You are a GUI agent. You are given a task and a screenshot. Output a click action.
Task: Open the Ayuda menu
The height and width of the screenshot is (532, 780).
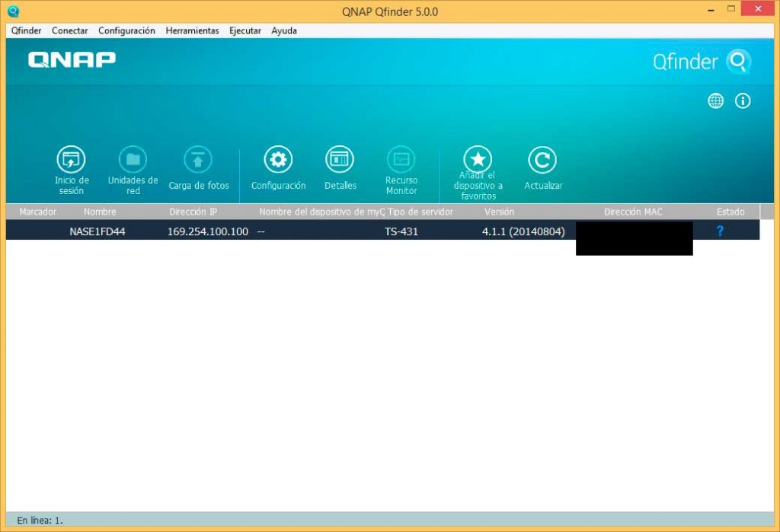click(284, 30)
